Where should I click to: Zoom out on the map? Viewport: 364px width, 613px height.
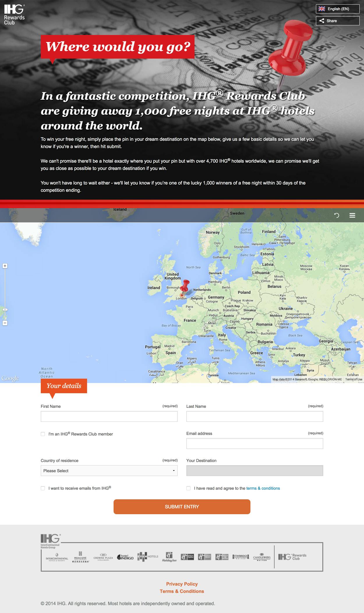tap(5, 323)
